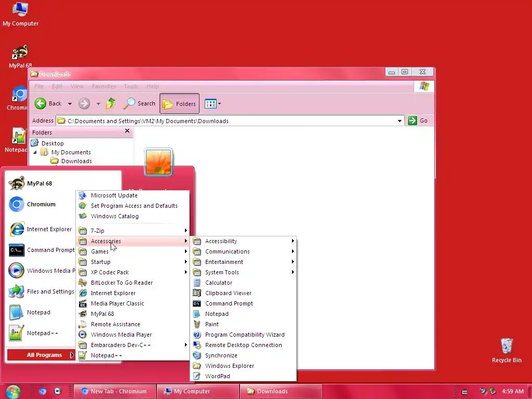Click All Programs button
The height and width of the screenshot is (399, 532).
41,355
